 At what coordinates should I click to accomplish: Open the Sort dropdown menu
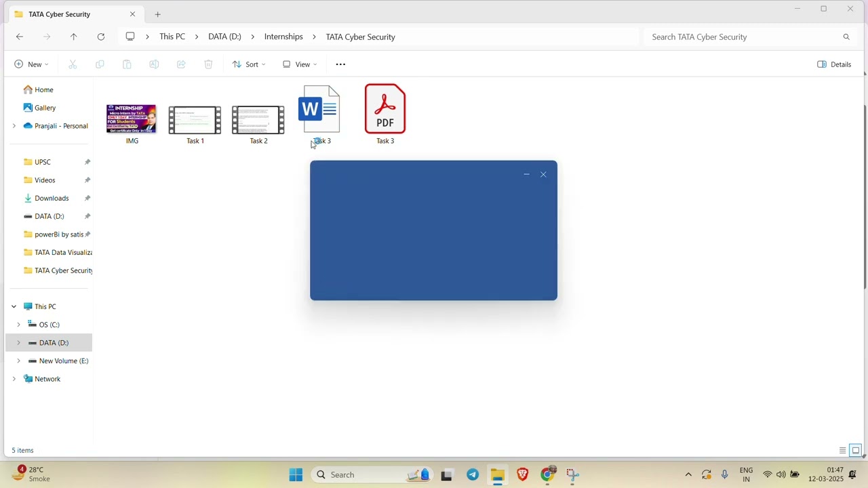[249, 64]
